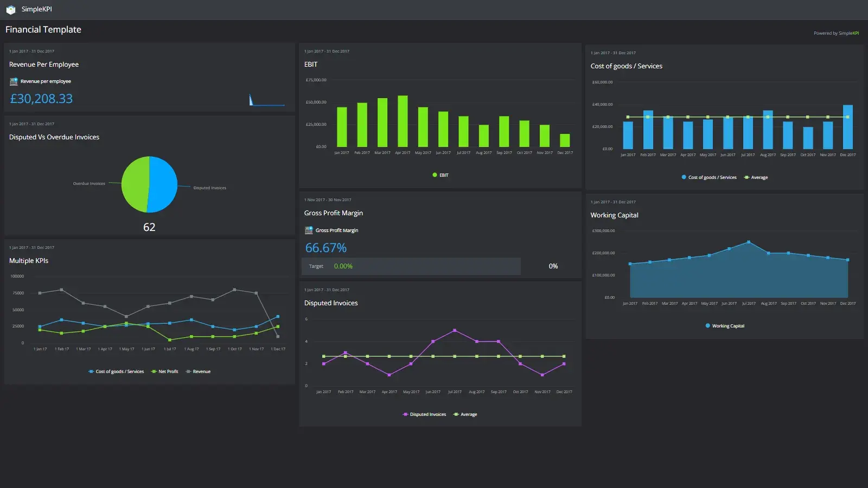Click the Jul 2017 peak on Working Capital chart

tap(748, 242)
